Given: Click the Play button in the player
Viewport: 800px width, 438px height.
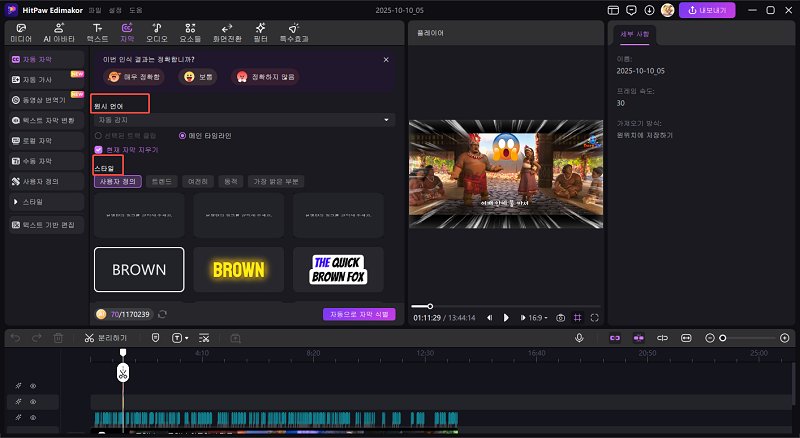Looking at the screenshot, I should click(506, 317).
